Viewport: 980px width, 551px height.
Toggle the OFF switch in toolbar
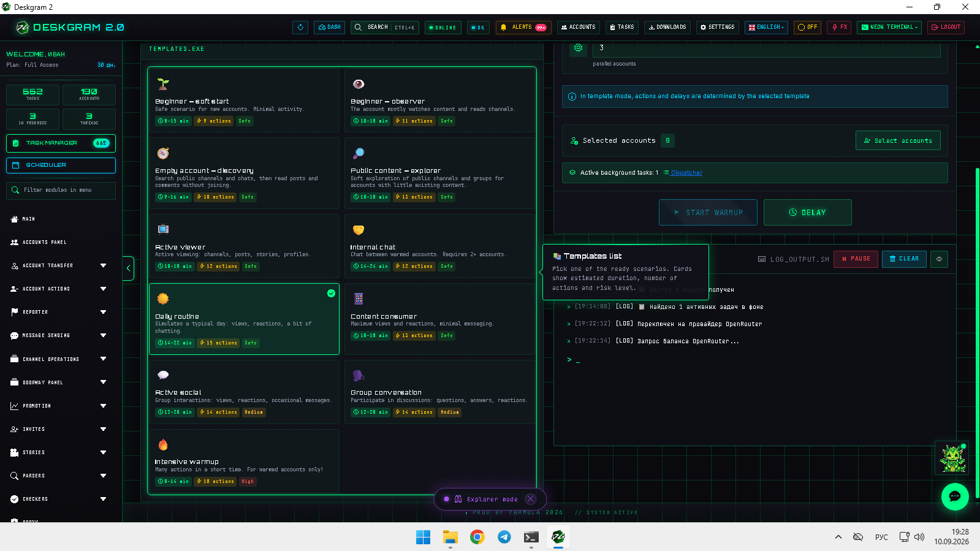(x=808, y=28)
